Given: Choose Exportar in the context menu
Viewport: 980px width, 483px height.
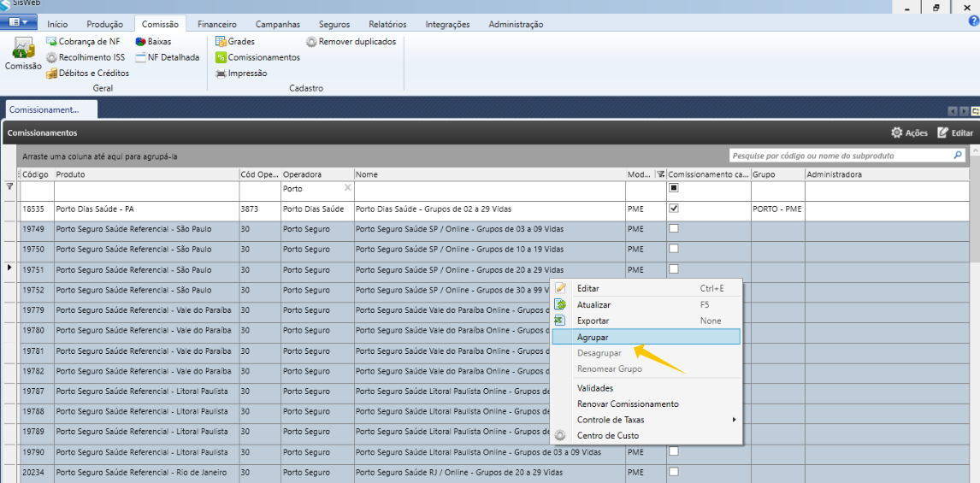Looking at the screenshot, I should click(646, 321).
